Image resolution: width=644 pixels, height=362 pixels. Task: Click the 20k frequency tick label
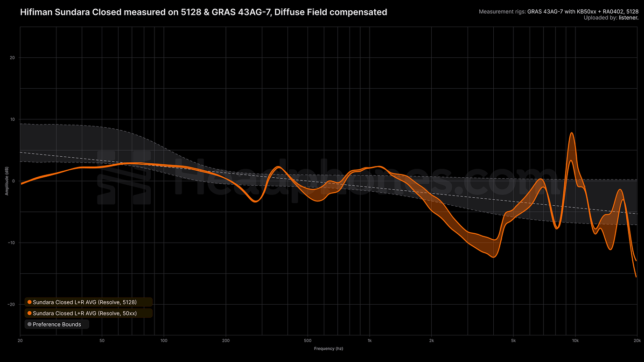637,341
